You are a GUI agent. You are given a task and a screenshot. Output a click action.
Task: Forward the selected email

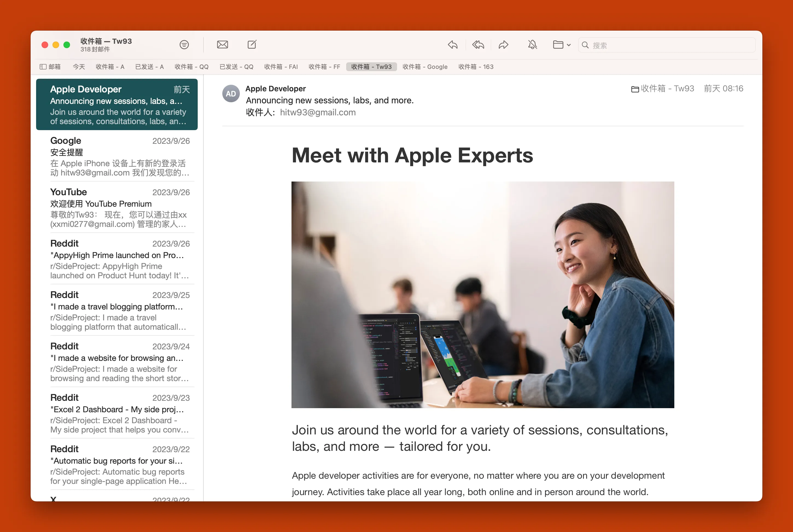503,45
